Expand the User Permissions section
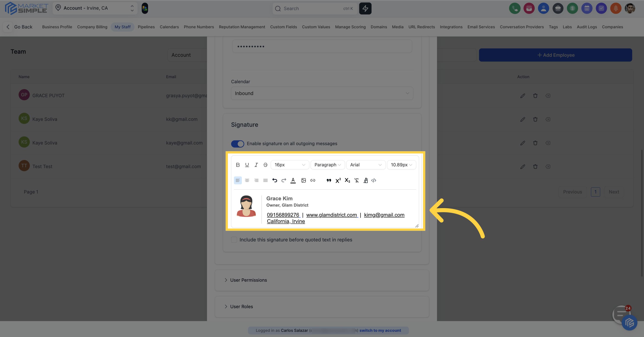The width and height of the screenshot is (644, 337). click(x=248, y=280)
